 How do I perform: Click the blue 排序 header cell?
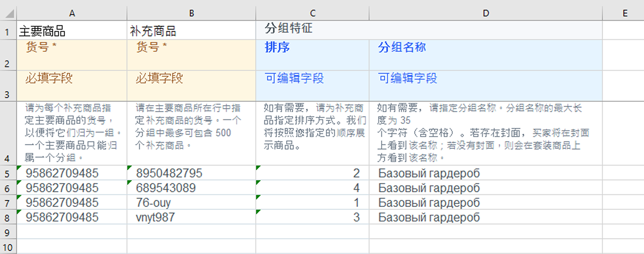click(277, 47)
